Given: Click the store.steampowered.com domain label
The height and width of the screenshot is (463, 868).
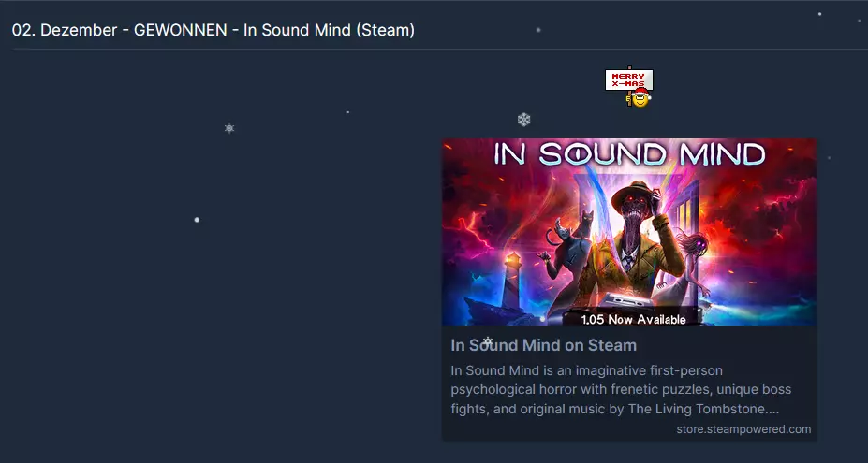Looking at the screenshot, I should tap(743, 429).
